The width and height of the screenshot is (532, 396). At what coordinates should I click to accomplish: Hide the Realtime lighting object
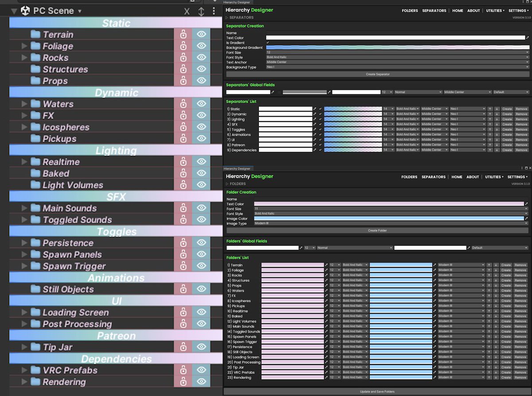tap(202, 162)
